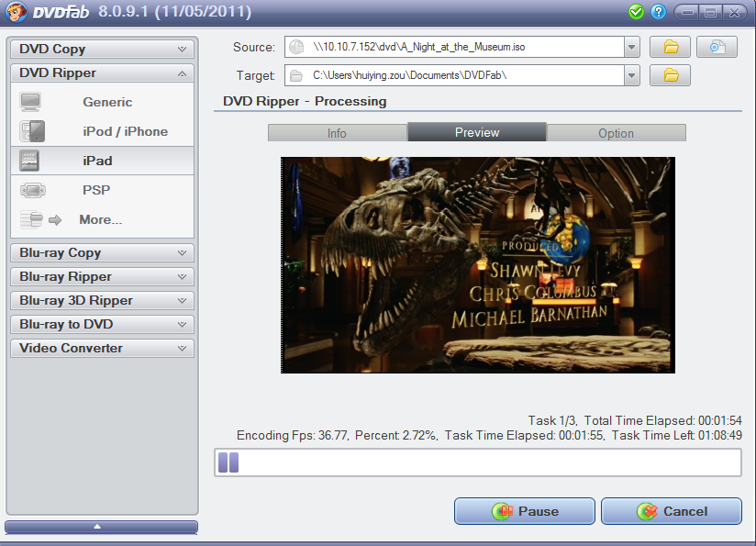
Task: Click the encoding progress bar
Action: point(477,462)
